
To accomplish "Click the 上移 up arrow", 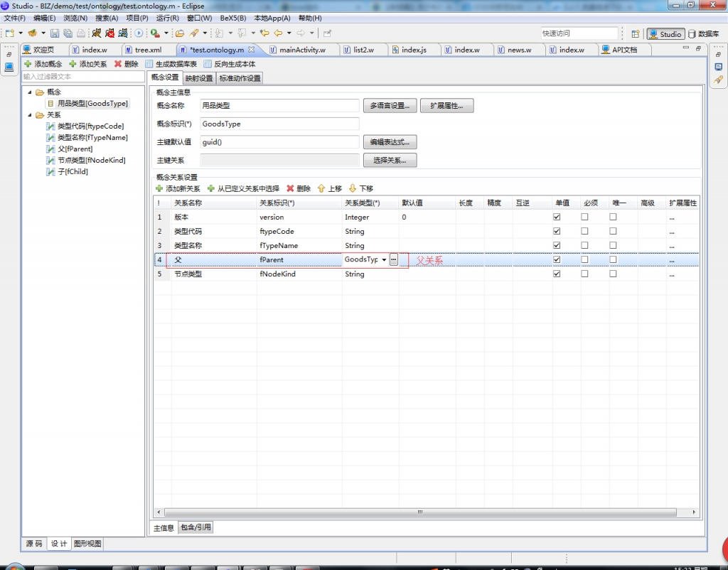I will click(321, 188).
